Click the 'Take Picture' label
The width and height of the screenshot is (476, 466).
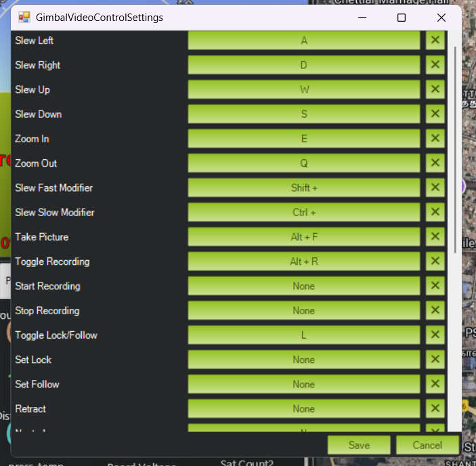[x=42, y=237]
